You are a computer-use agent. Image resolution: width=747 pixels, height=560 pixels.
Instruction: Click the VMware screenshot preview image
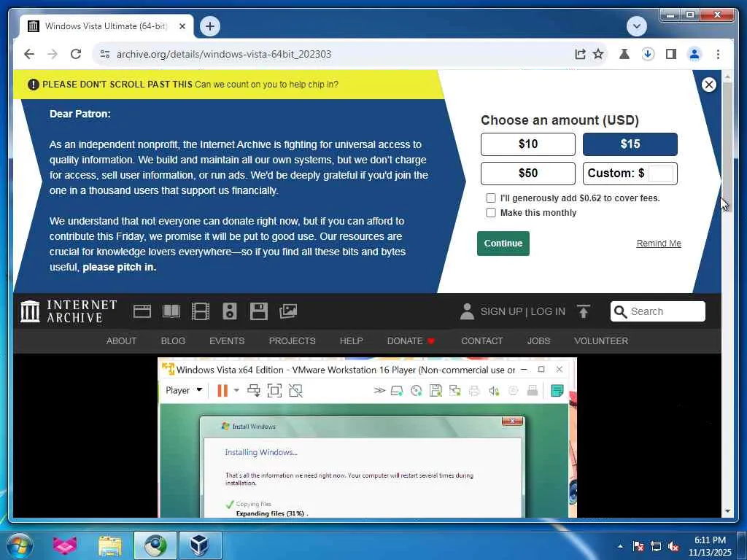(367, 437)
